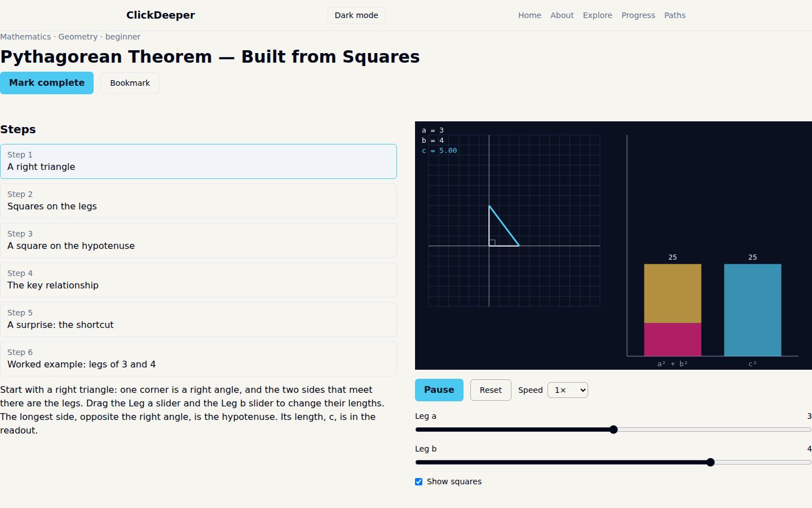Bookmark this lesson
Screen dimensions: 812x508
[x=130, y=83]
